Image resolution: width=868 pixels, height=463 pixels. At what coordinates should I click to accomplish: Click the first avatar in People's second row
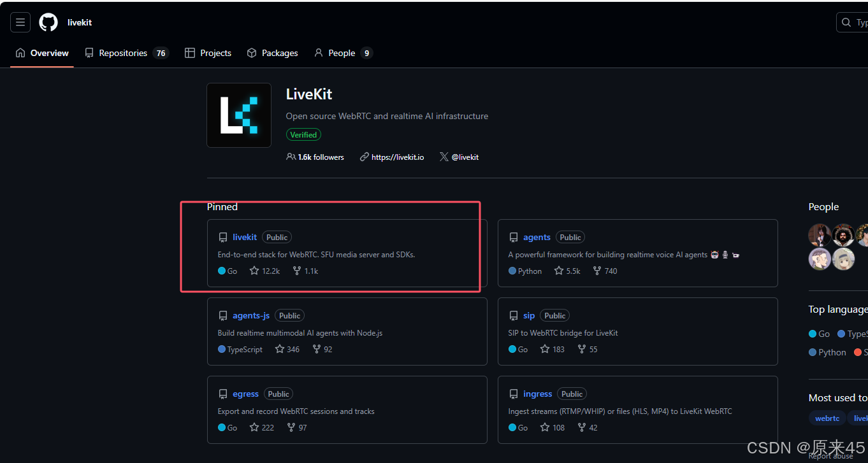820,259
